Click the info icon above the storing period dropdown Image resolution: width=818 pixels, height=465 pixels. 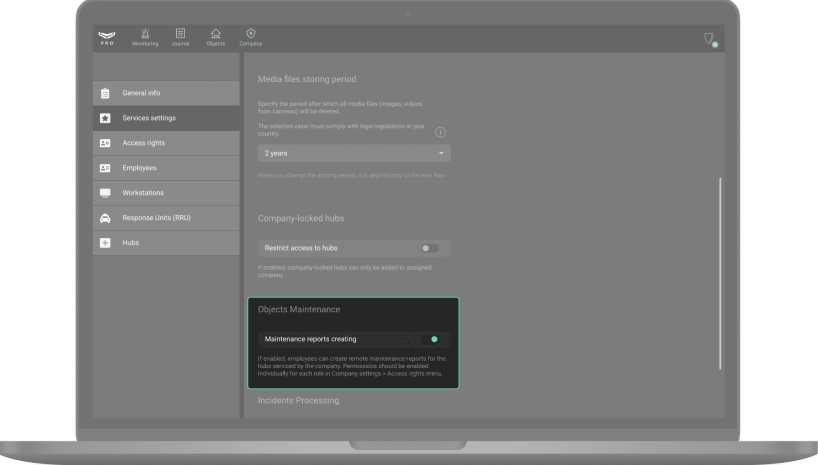tap(440, 132)
